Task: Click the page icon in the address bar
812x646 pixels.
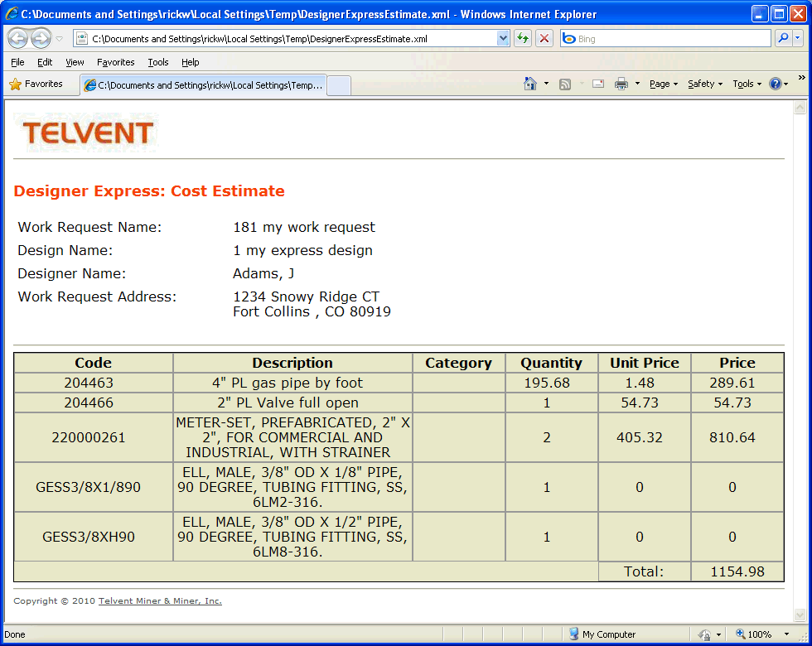Action: coord(82,38)
